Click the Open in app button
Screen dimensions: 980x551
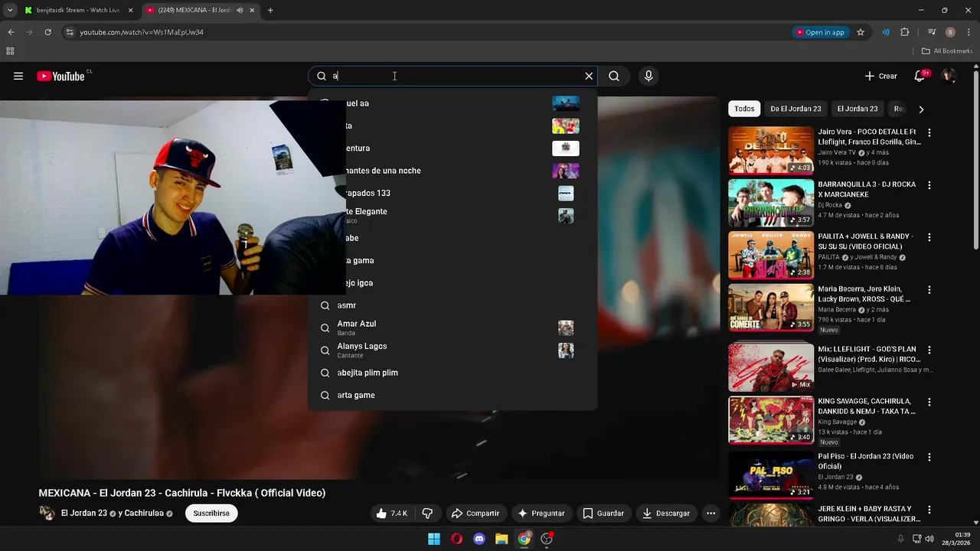click(x=820, y=32)
